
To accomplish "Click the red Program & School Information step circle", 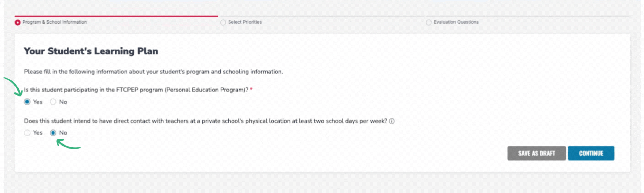I will coord(18,23).
